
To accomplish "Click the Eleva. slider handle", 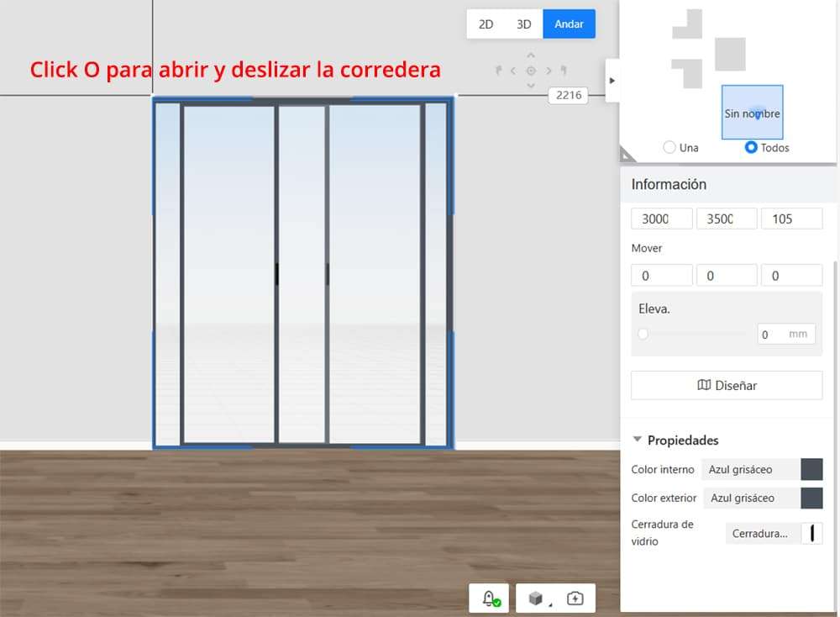I will tap(643, 334).
